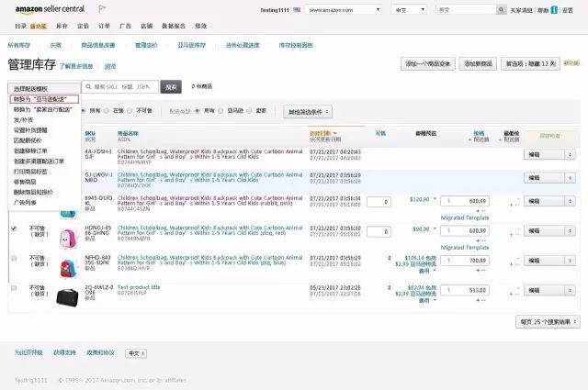Open the red and blue backpack thumbnail
Image resolution: width=588 pixels, height=390 pixels.
(68, 268)
